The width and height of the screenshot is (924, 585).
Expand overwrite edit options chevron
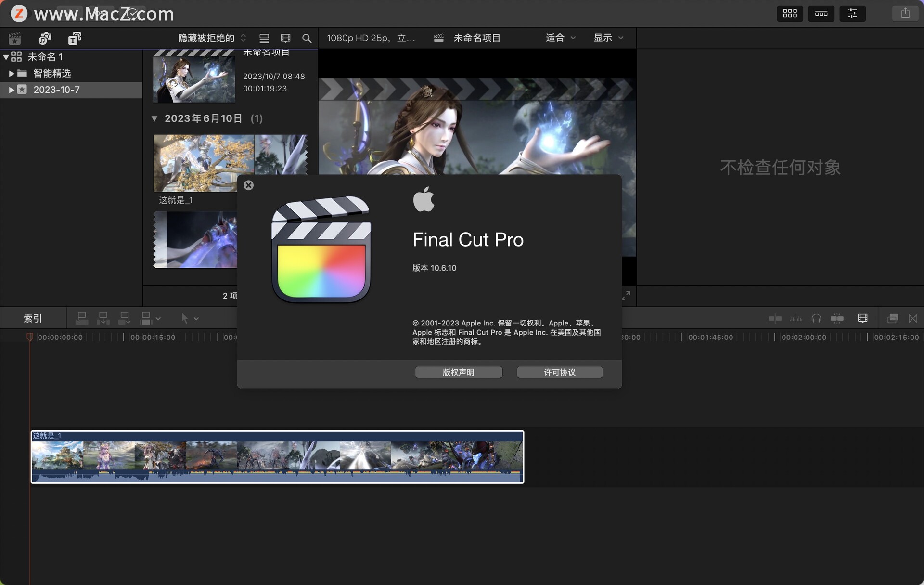pos(158,319)
